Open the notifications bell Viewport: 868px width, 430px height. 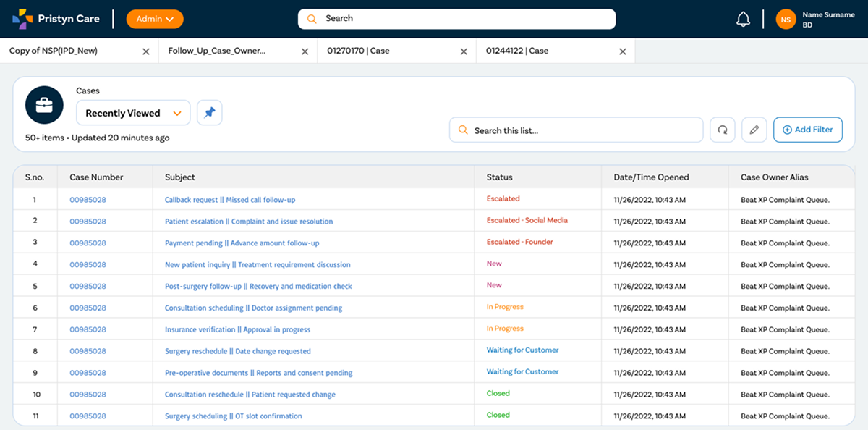(744, 18)
